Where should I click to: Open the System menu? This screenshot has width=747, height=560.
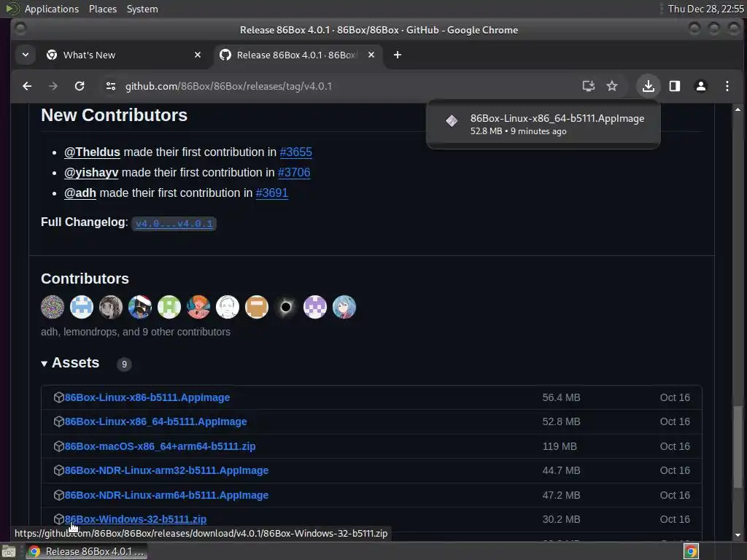click(142, 9)
